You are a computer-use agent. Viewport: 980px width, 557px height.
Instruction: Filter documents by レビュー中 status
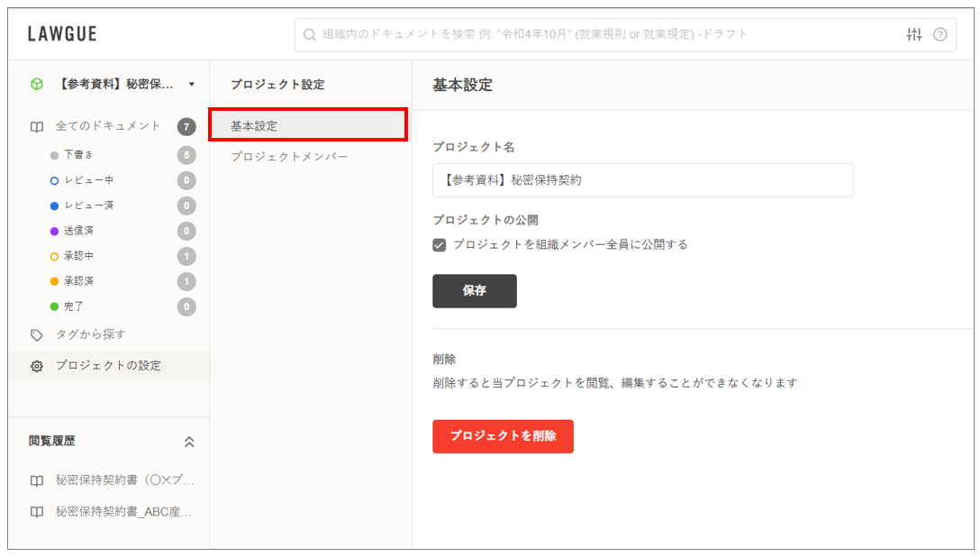point(88,180)
